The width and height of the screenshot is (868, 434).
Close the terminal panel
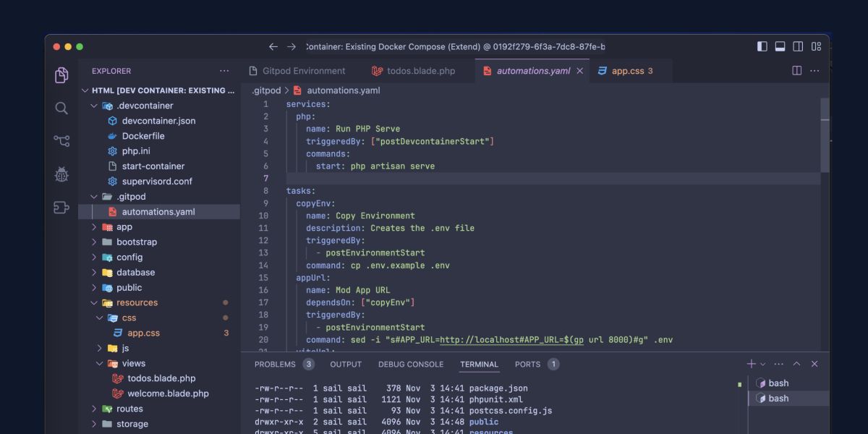(814, 364)
